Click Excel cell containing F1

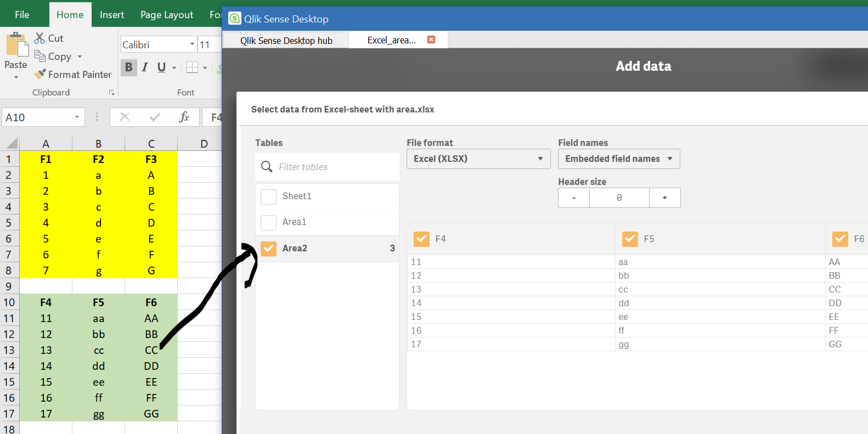[46, 159]
